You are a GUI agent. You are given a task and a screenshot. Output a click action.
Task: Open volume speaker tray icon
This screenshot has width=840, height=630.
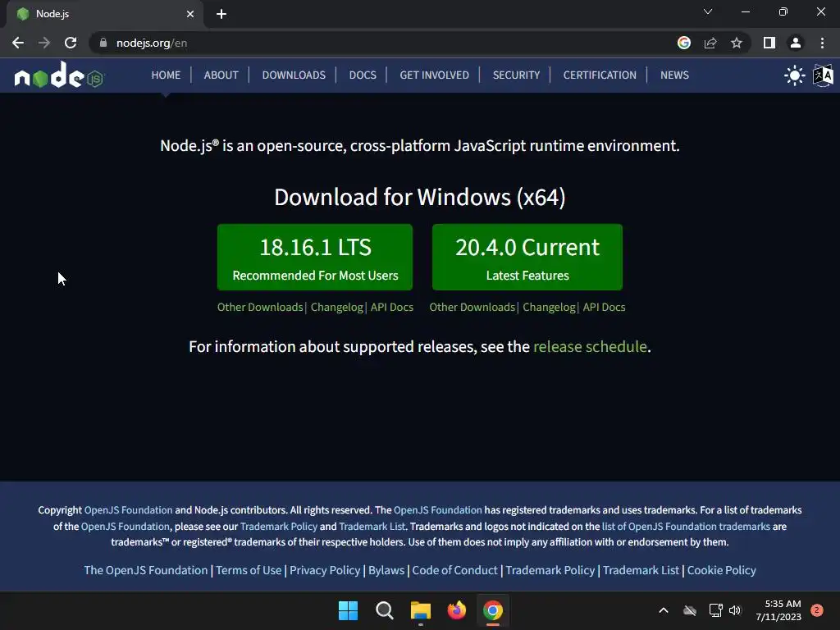pyautogui.click(x=735, y=610)
